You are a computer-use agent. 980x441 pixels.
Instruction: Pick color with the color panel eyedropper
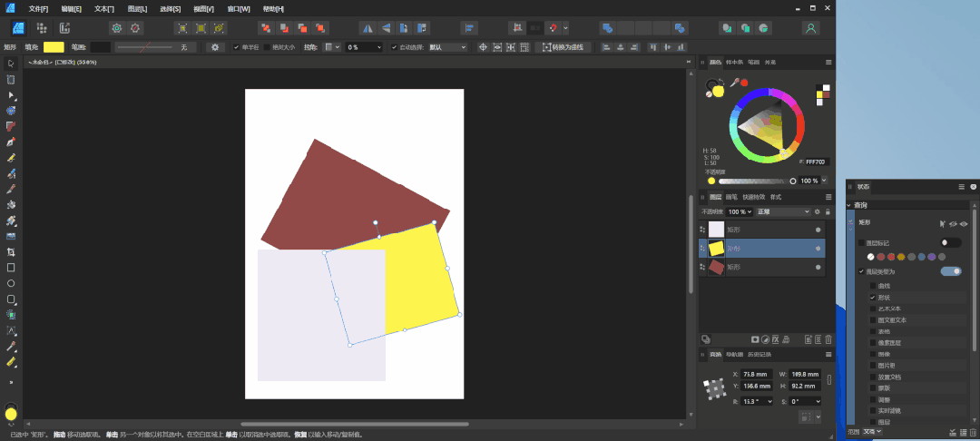tap(736, 82)
